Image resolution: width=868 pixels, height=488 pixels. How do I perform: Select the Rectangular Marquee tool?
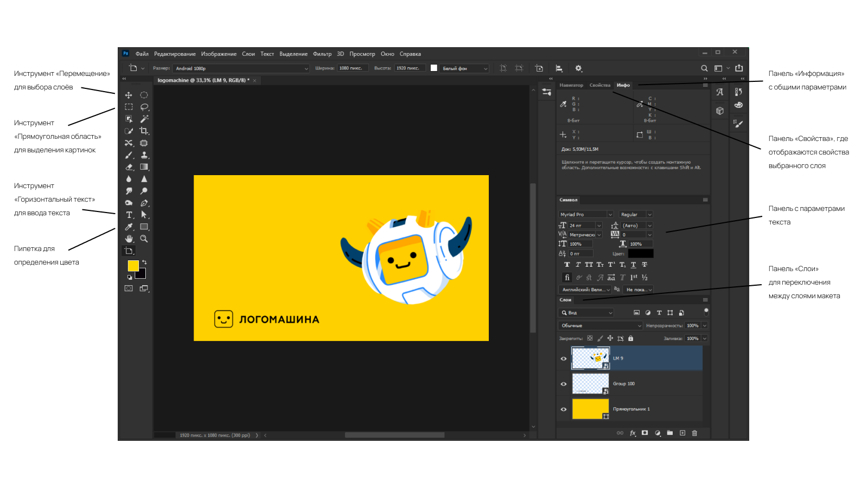[x=129, y=107]
